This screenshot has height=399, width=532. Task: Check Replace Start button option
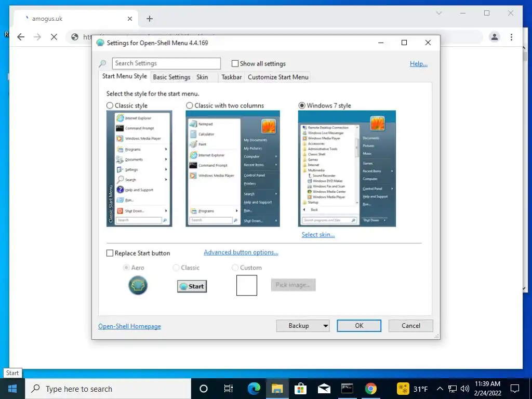110,253
